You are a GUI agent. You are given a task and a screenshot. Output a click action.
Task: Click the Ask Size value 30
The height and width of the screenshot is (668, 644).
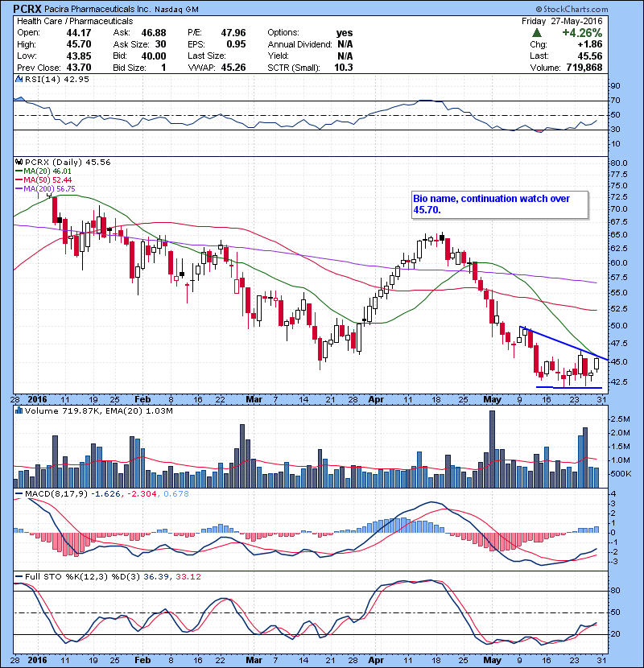(x=160, y=44)
